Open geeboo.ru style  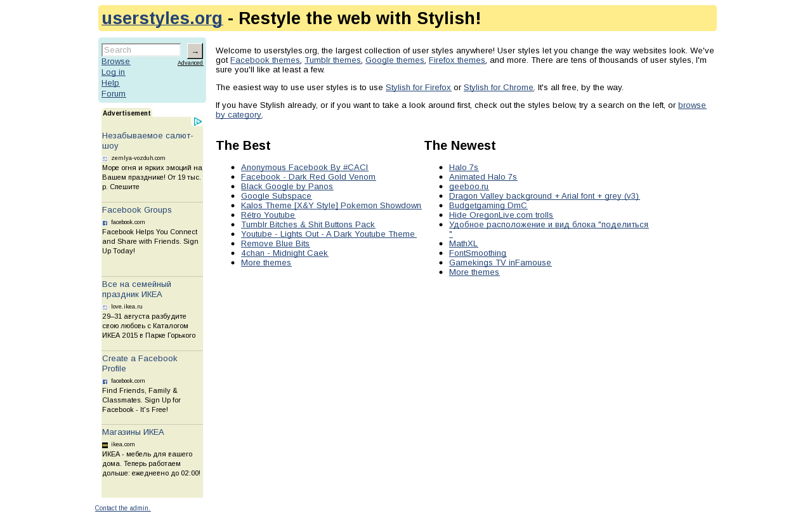coord(469,187)
